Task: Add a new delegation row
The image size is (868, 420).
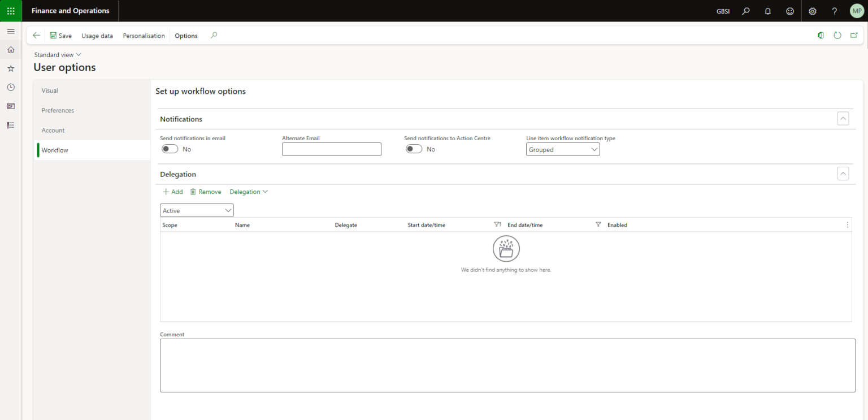Action: tap(172, 192)
